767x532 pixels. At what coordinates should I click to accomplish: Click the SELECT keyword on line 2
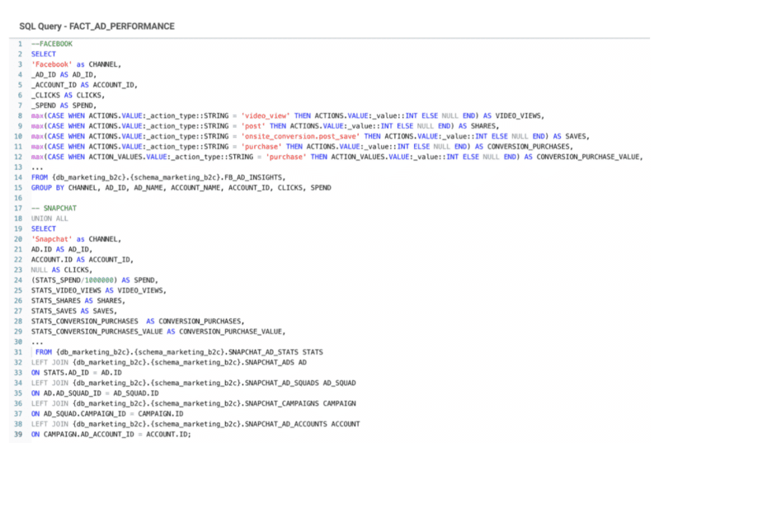[43, 54]
